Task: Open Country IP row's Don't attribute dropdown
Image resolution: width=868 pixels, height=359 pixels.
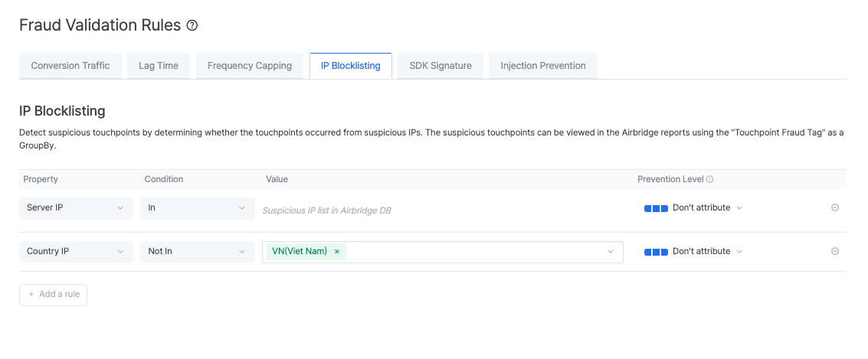Action: [707, 252]
